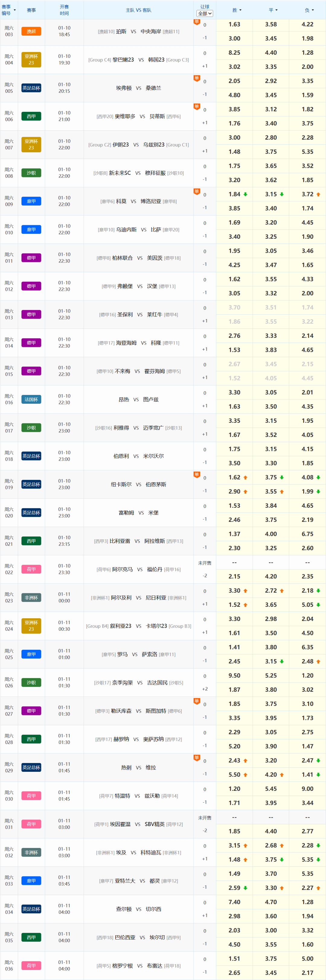The height and width of the screenshot is (980, 326).
Task: Toggle draw odds 4.40 for 黎巴嫩23 vs 韩国23
Action: (x=271, y=53)
